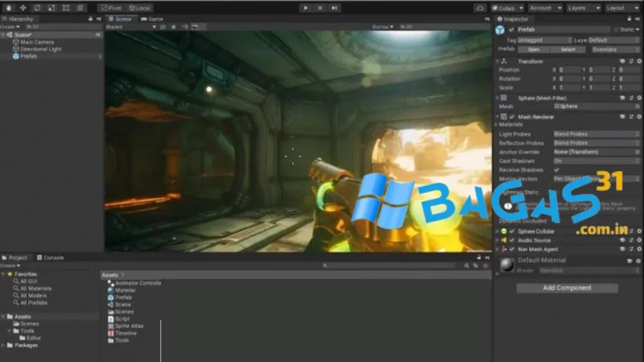Click the scene effects image icon

tap(195, 26)
